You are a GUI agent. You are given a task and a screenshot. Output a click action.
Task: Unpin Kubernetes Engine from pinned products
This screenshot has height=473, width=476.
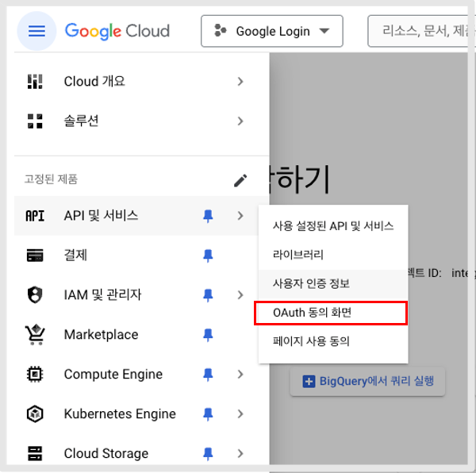coord(208,414)
